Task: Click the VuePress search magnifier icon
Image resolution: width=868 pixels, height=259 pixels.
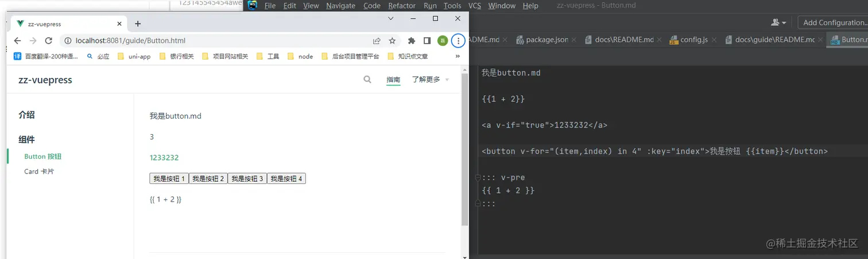Action: point(367,80)
